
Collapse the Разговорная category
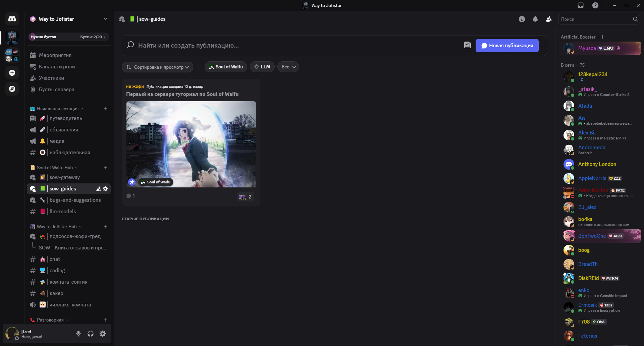tap(50, 320)
